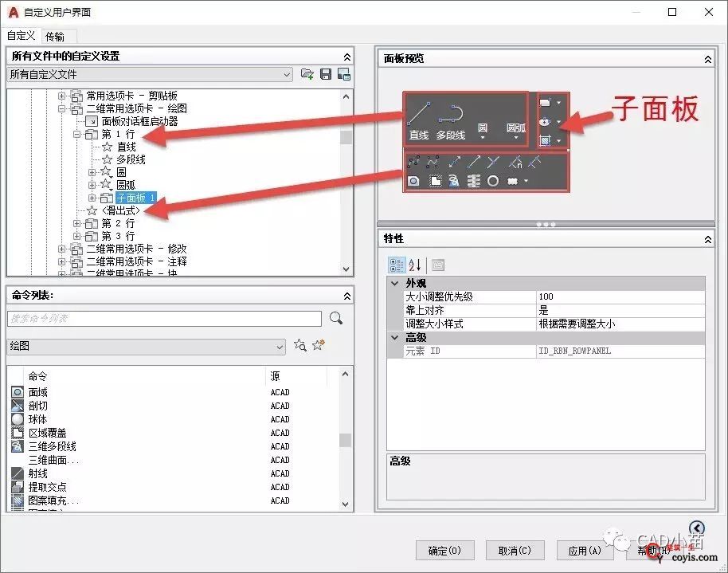This screenshot has height=573, width=728.
Task: Click the 3D polyline icon in preview
Action: coord(454,181)
